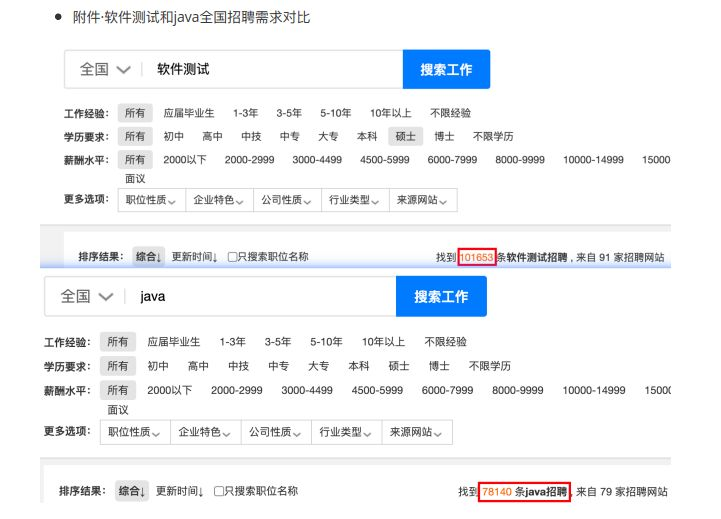Expand 行业类型 dropdown in upper filter panel

355,200
